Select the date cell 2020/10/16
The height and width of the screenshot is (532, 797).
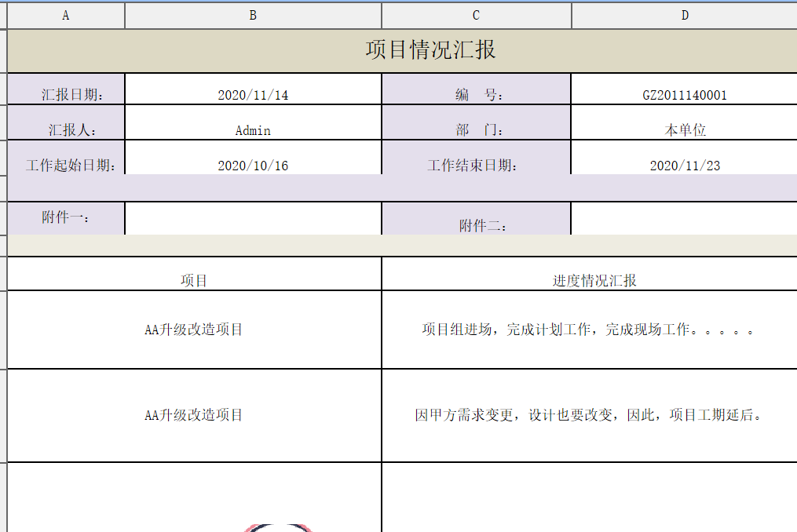(252, 165)
